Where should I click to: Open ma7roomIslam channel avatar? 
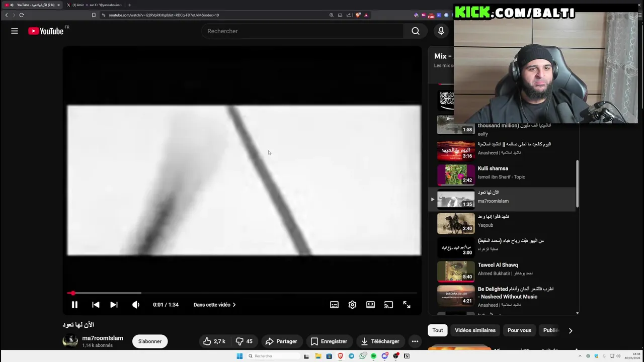[x=70, y=341]
